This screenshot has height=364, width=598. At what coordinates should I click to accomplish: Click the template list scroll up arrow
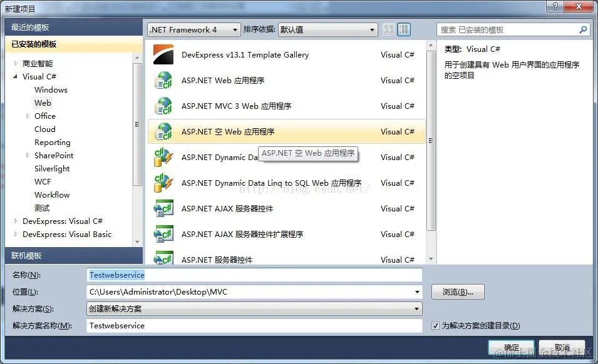click(x=431, y=45)
